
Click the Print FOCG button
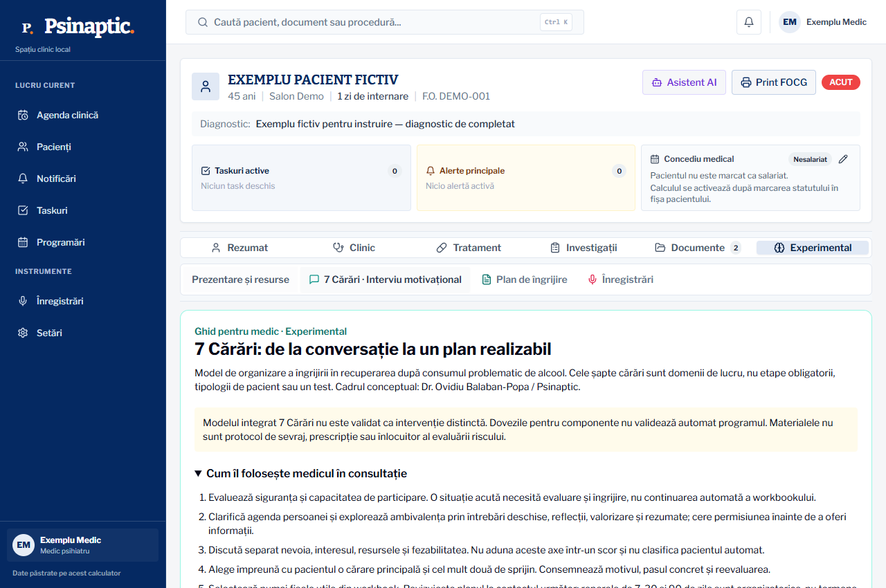click(774, 82)
